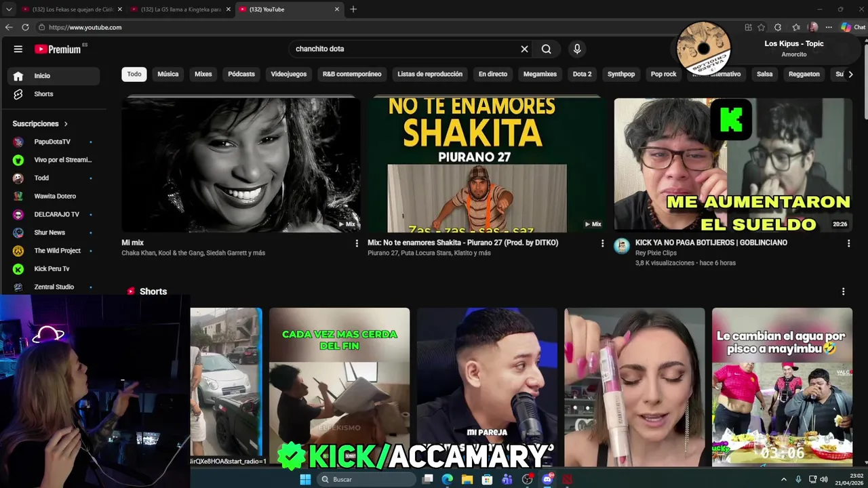Image resolution: width=868 pixels, height=488 pixels.
Task: Open the Wawita Dotero channel
Action: point(53,197)
